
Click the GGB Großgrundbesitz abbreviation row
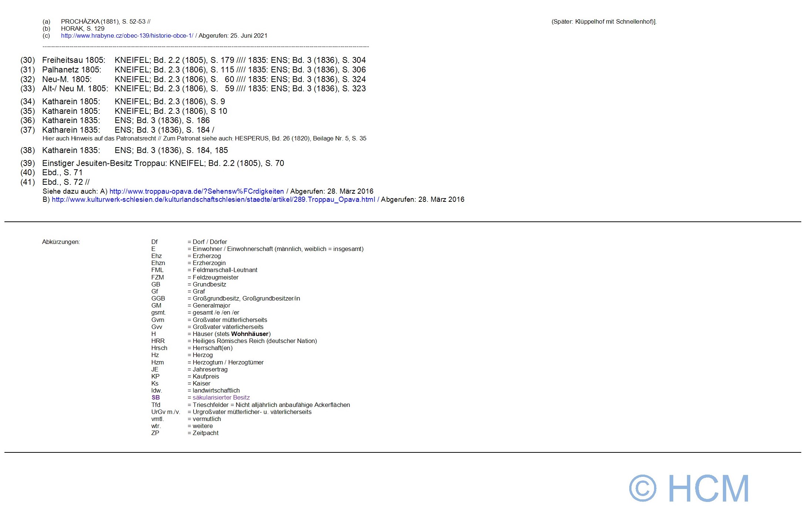[x=225, y=299]
